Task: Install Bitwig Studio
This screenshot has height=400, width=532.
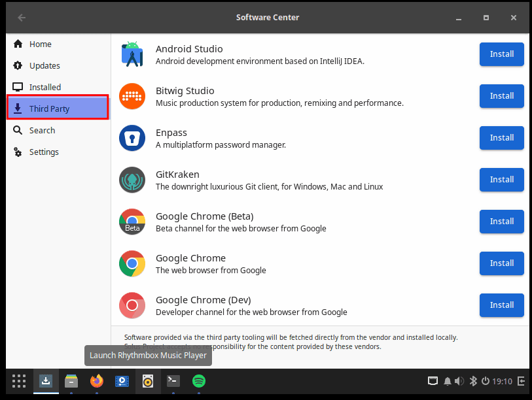Action: pyautogui.click(x=501, y=96)
